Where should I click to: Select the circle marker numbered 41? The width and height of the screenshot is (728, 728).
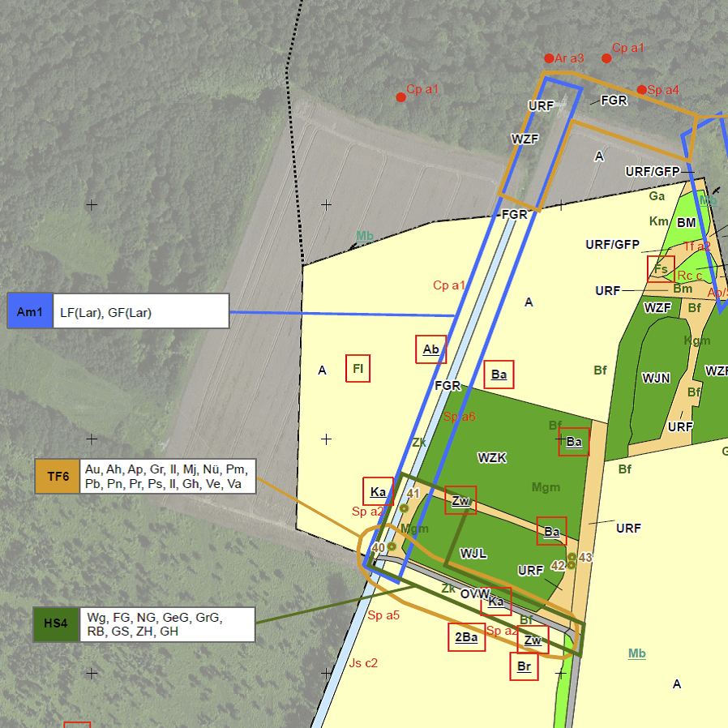404,508
